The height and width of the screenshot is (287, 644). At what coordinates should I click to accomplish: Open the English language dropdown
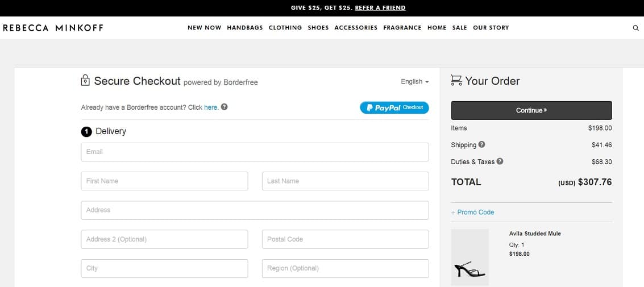point(415,82)
